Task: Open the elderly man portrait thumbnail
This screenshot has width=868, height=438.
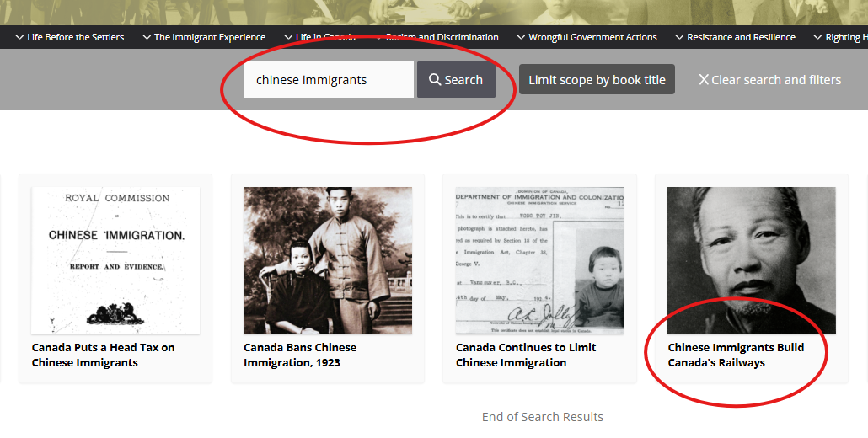Action: tap(751, 260)
